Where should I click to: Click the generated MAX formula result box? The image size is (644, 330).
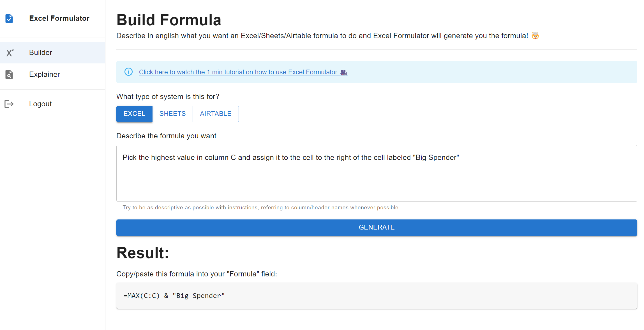(x=377, y=296)
